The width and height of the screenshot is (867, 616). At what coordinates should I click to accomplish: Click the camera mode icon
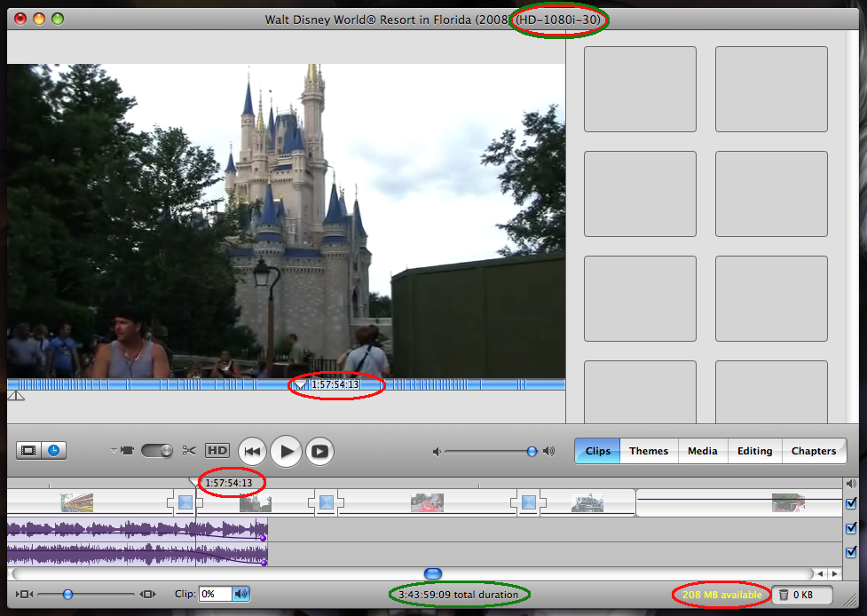pos(127,451)
